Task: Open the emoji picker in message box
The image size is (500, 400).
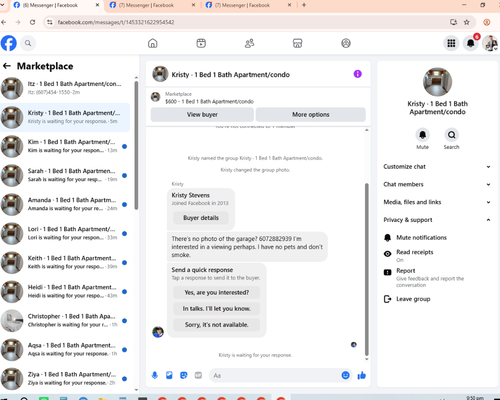Action: coord(346,375)
